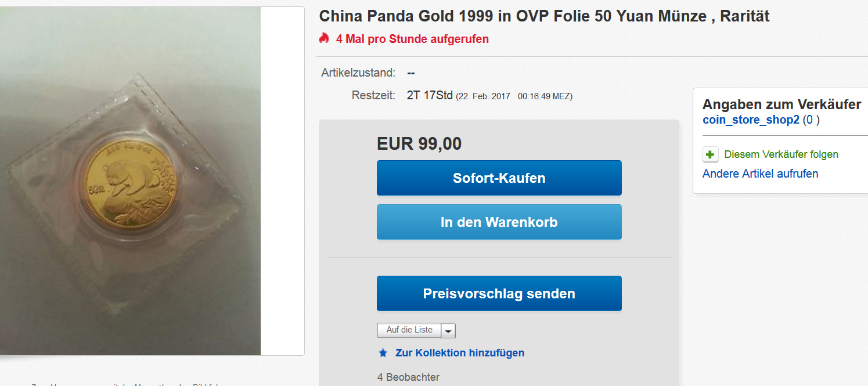This screenshot has width=868, height=386.
Task: Open Preisvorschlag senden
Action: (499, 293)
